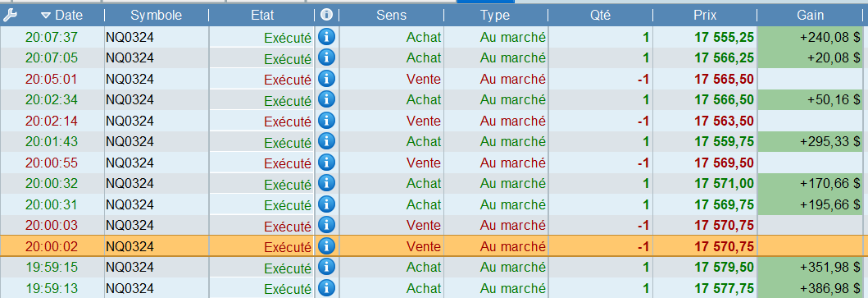Screen dimensions: 868x298
Task: Open the wrench settings icon in header
Action: (10, 16)
